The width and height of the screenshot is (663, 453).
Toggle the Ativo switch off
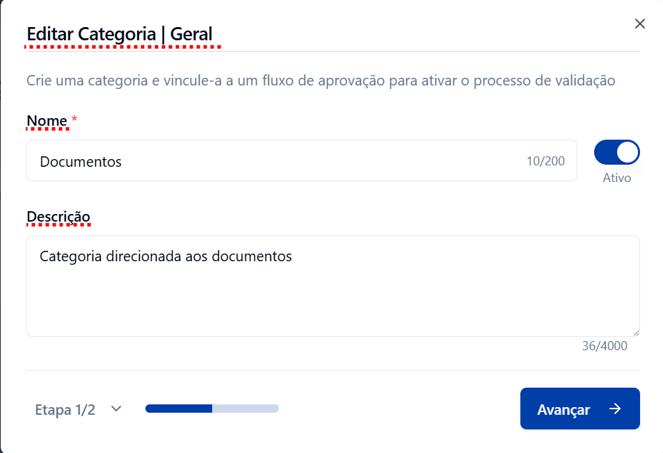coord(617,152)
